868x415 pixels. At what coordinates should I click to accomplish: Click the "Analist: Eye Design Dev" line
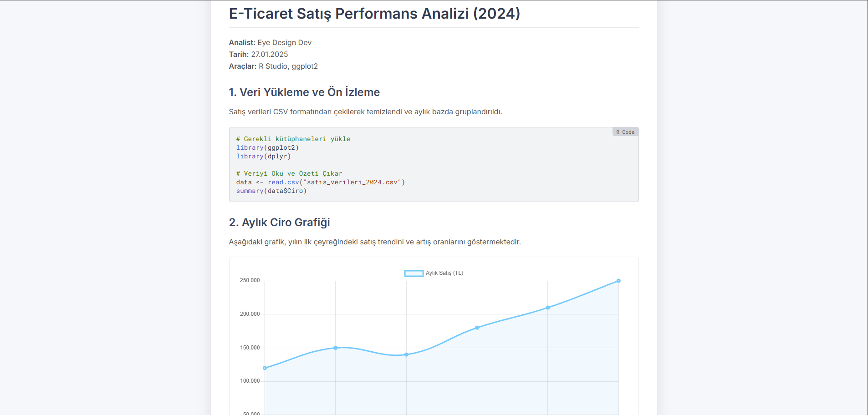click(x=270, y=42)
